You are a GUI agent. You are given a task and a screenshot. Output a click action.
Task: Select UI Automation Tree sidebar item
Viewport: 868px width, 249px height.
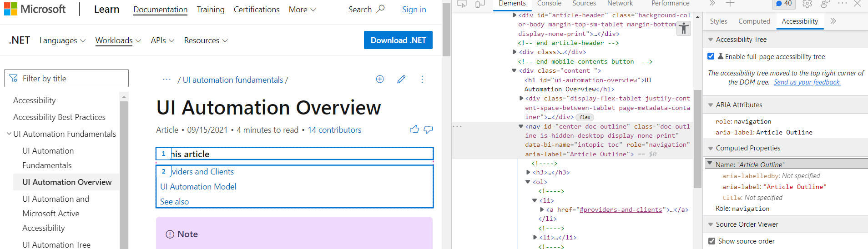[x=56, y=244]
